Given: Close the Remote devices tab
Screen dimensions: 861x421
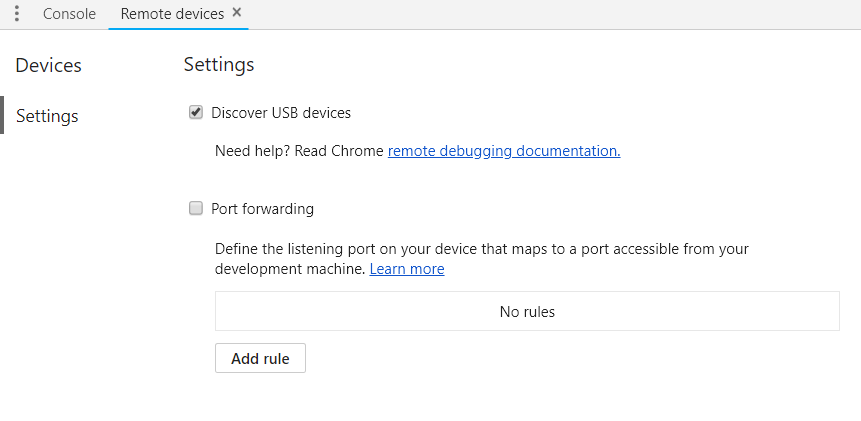Looking at the screenshot, I should (x=236, y=13).
